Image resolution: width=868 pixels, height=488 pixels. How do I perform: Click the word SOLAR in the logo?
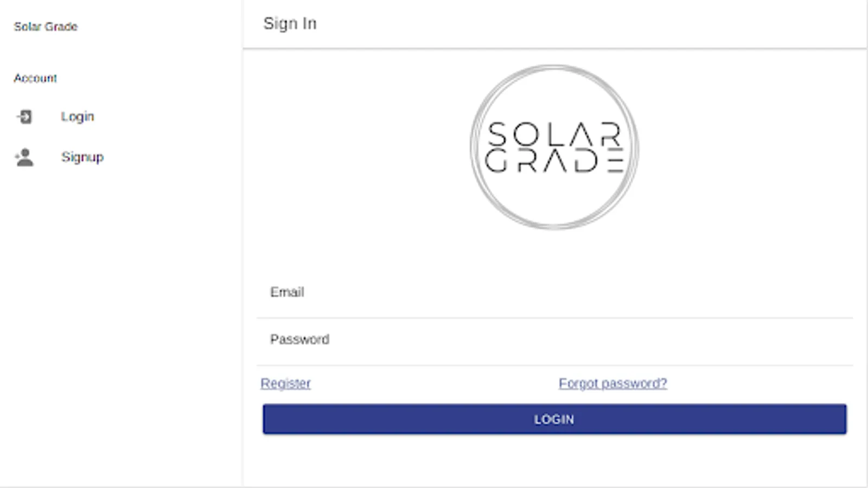tap(554, 133)
